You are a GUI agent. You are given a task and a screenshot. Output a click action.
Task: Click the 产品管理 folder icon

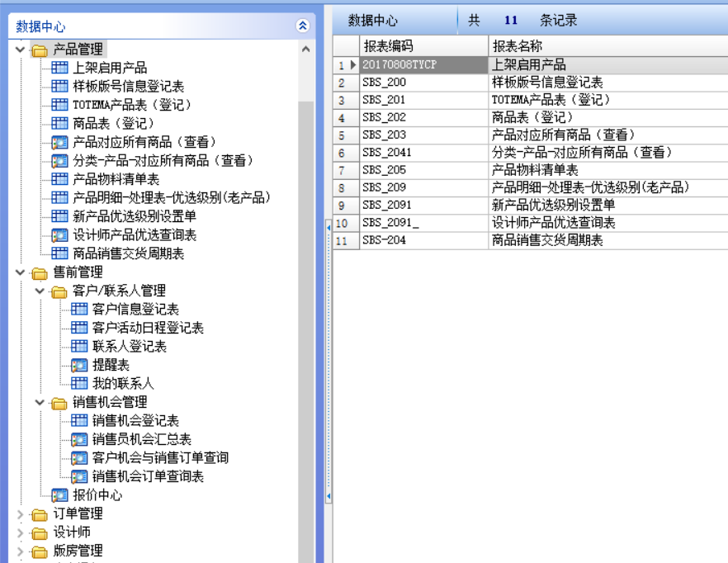click(40, 50)
